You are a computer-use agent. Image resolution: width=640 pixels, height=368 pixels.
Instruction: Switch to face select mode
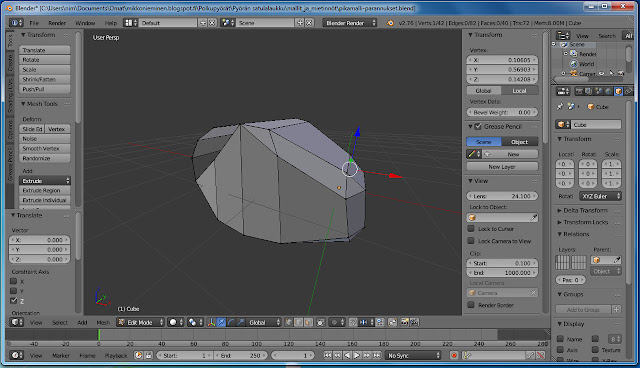click(308, 322)
